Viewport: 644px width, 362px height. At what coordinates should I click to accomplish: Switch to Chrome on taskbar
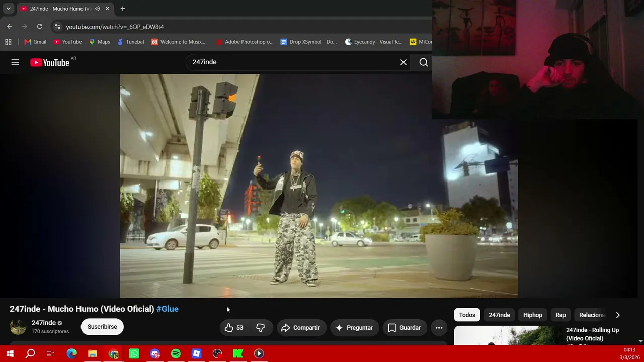(114, 354)
